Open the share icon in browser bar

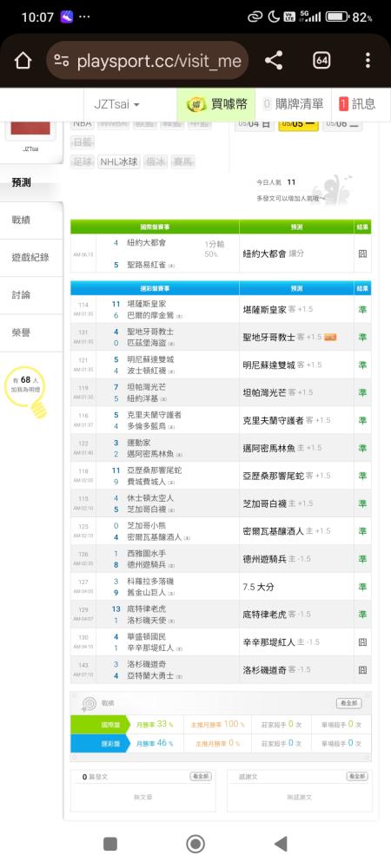pos(274,61)
